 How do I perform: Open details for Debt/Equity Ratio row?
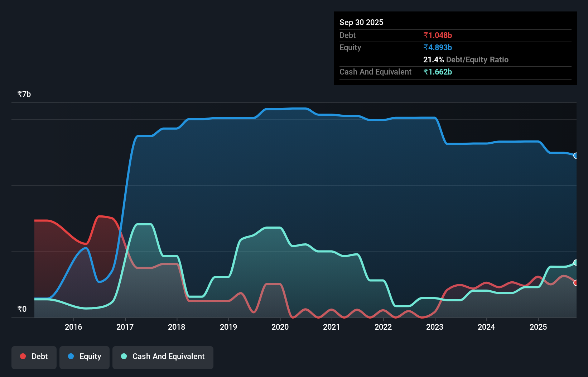click(466, 59)
